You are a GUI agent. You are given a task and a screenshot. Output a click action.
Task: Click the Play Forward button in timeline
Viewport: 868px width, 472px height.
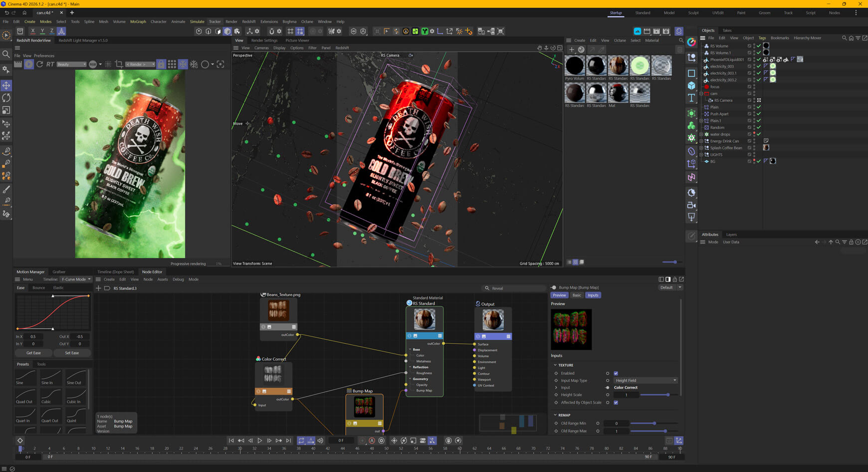pyautogui.click(x=260, y=441)
